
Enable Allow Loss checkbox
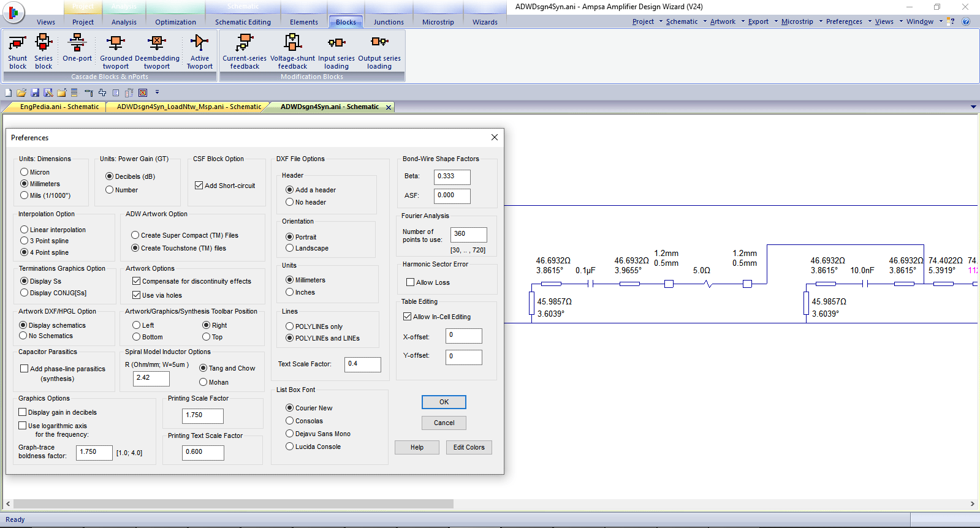click(x=411, y=282)
